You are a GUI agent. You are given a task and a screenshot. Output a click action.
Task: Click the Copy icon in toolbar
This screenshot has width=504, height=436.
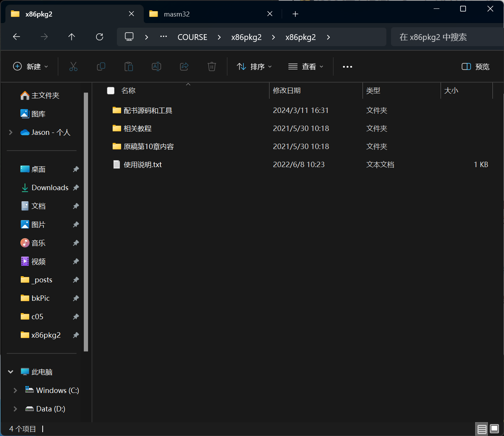click(x=101, y=66)
